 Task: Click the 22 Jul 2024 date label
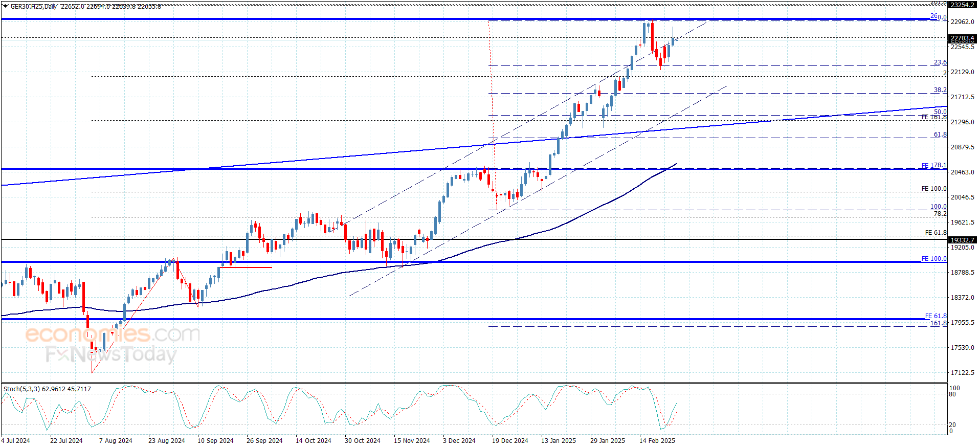point(66,441)
